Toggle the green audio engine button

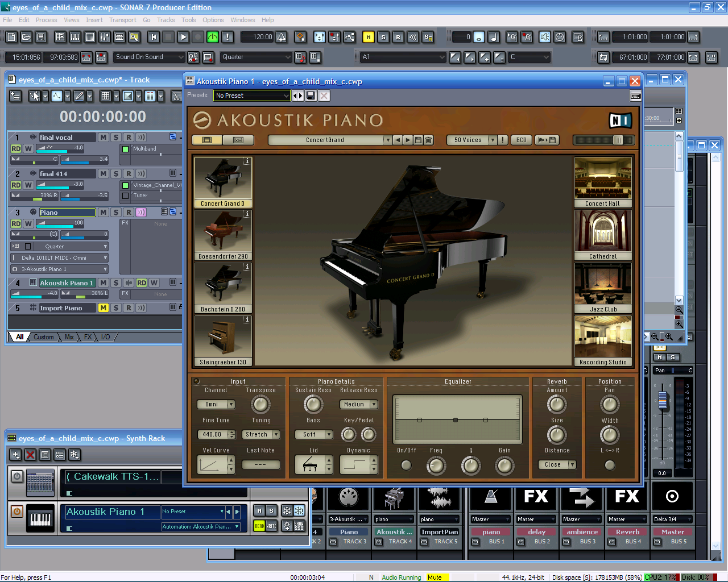coord(213,37)
